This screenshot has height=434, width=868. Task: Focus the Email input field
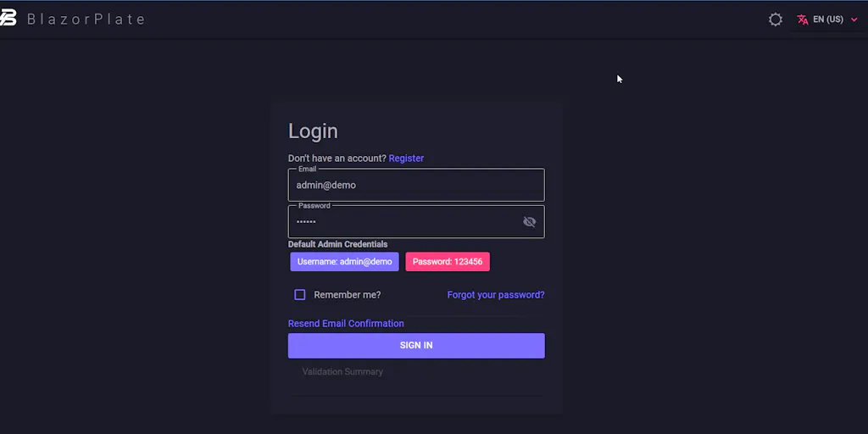[416, 185]
